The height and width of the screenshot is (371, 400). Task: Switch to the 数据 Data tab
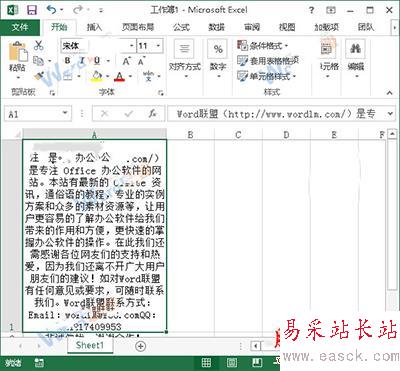217,27
